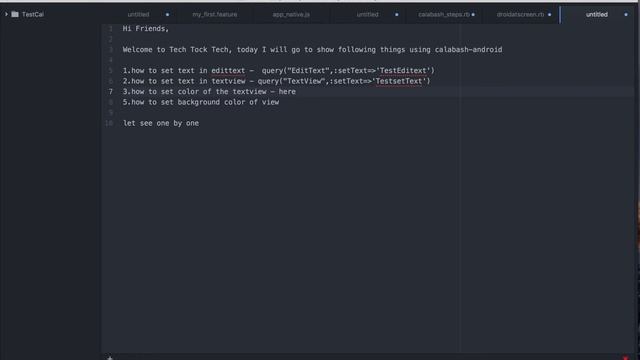Click the active untitled tab after droidatscreen.rb
Viewport: 640px width, 360px height.
click(597, 14)
